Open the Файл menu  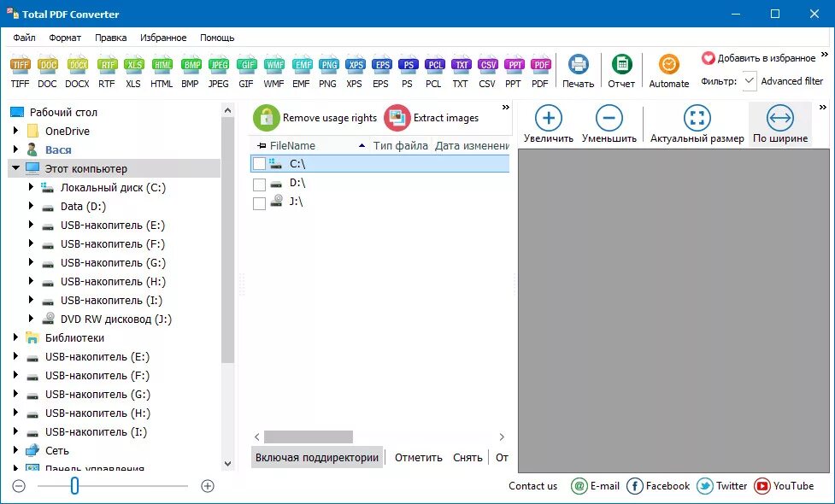(x=25, y=38)
